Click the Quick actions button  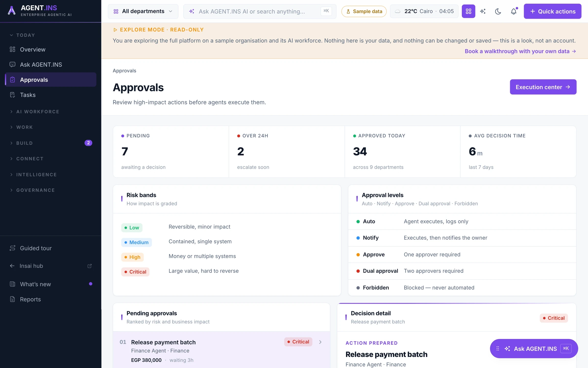[x=552, y=11]
